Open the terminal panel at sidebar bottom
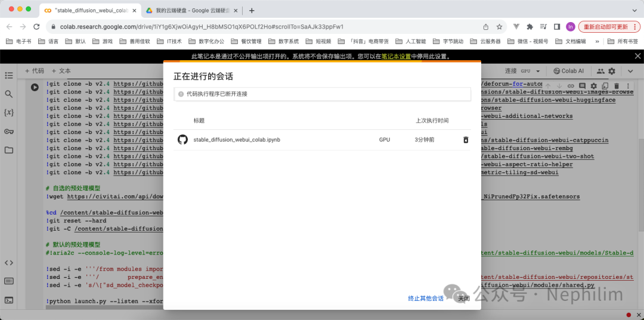 tap(8, 300)
